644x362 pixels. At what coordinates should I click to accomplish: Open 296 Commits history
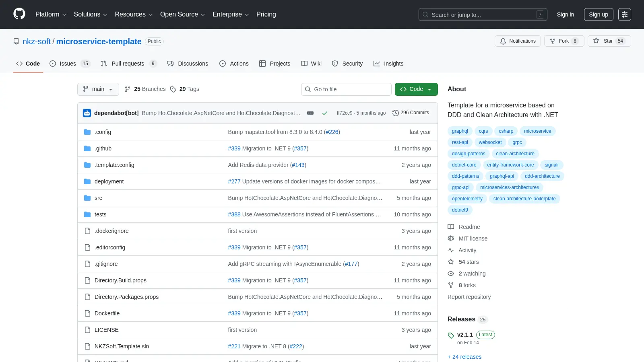pos(411,113)
